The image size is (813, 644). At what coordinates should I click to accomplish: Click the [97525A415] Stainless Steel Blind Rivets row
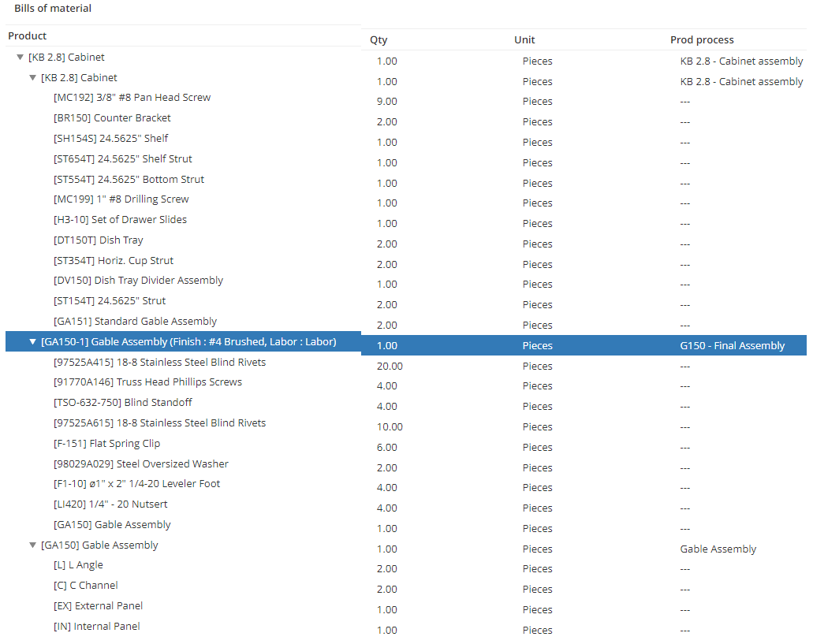tap(159, 363)
